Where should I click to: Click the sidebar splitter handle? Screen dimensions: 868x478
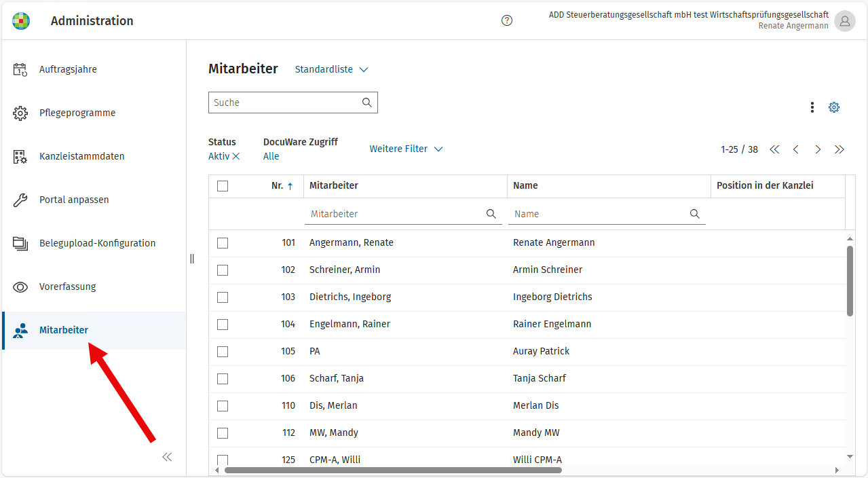point(192,259)
